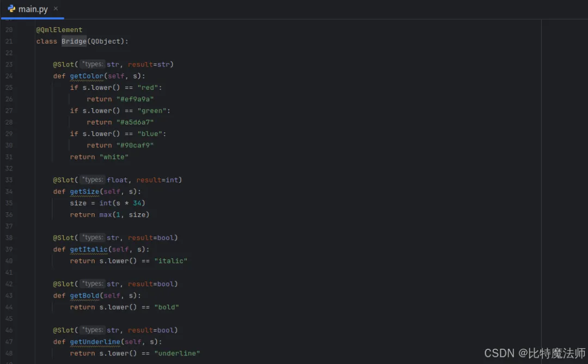Click the "underline" string literal

(177, 353)
